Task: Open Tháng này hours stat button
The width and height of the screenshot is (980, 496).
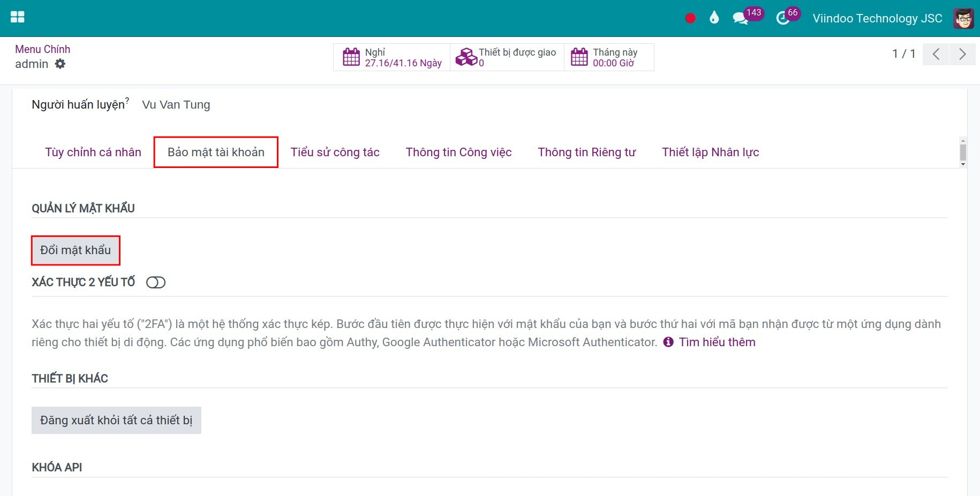Action: [609, 57]
